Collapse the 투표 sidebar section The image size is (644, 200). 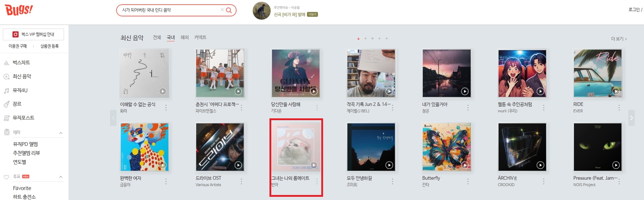click(x=61, y=177)
